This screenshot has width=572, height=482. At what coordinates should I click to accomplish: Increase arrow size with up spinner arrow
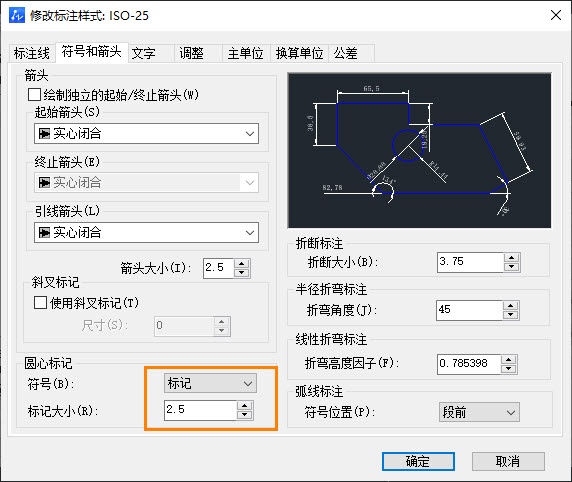[x=241, y=263]
